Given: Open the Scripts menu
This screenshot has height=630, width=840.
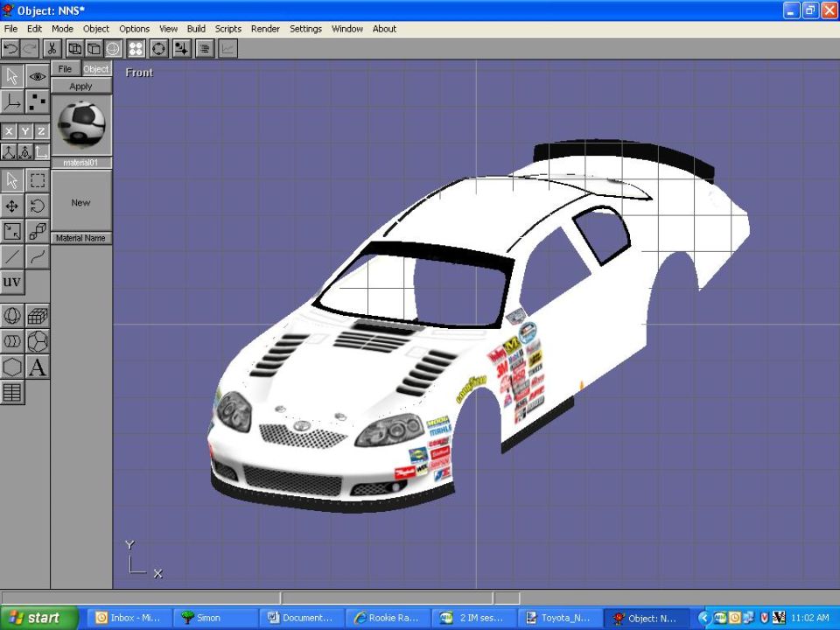Looking at the screenshot, I should pos(228,29).
